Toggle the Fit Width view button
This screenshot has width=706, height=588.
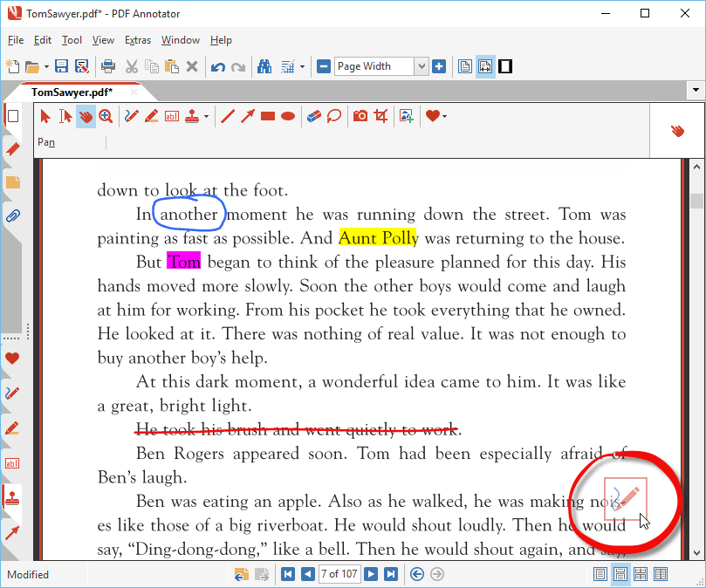(485, 66)
